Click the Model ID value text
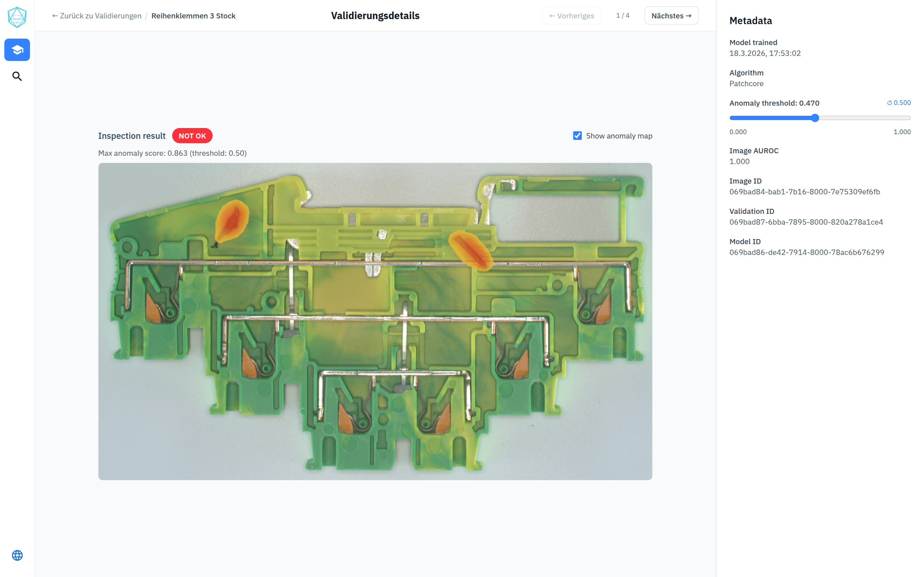Viewport: 924px width, 577px height. [806, 252]
